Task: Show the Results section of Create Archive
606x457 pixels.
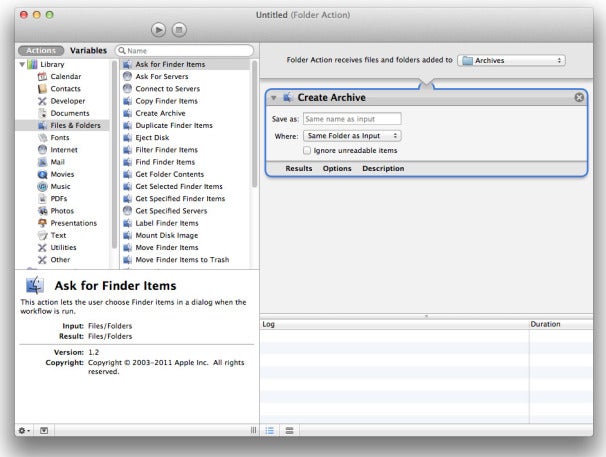Action: 299,169
